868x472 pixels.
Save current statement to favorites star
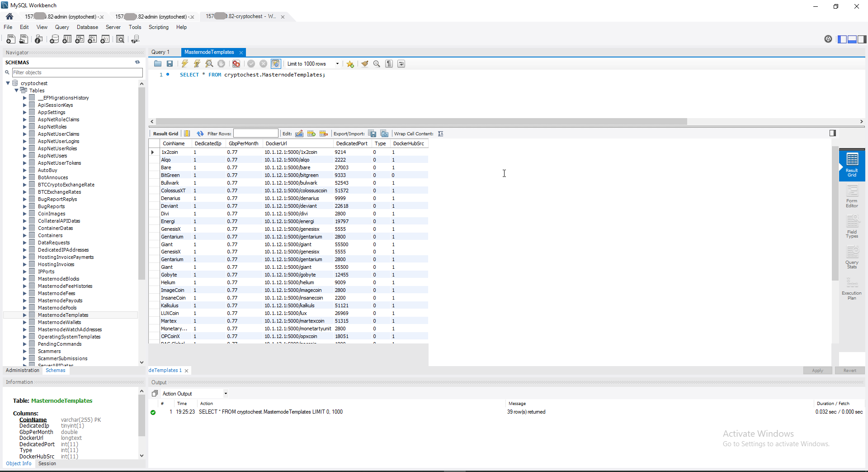tap(350, 64)
